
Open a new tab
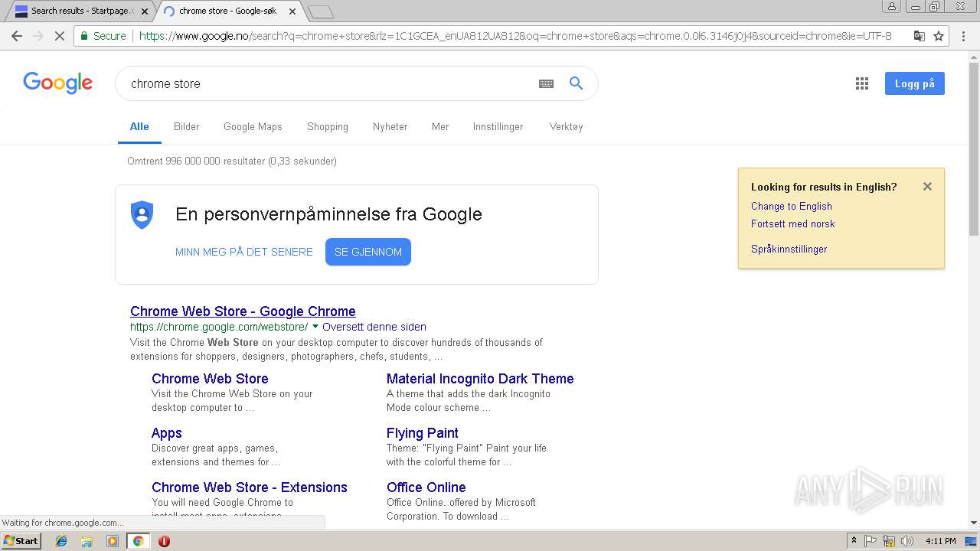[x=320, y=11]
